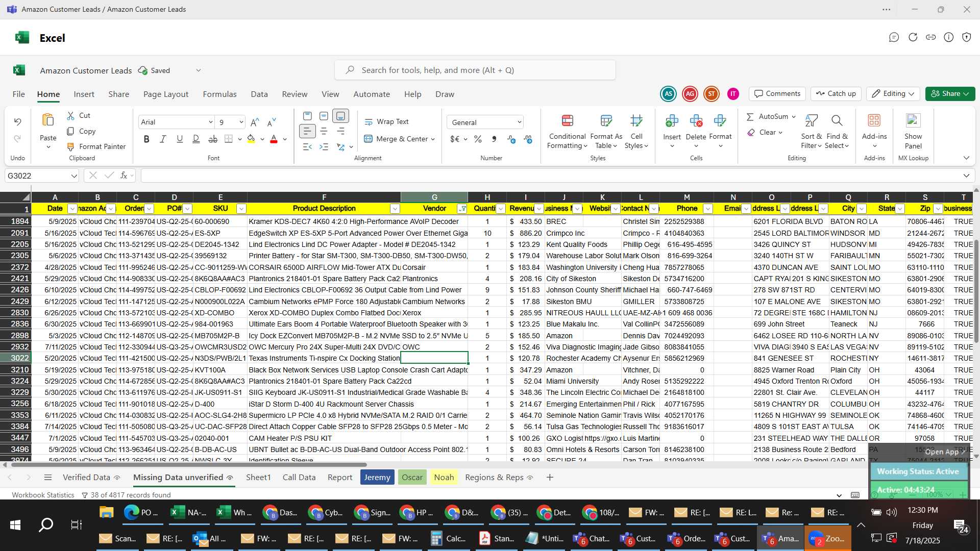Open Format As Table gallery
980x551 pixels.
coord(606,132)
